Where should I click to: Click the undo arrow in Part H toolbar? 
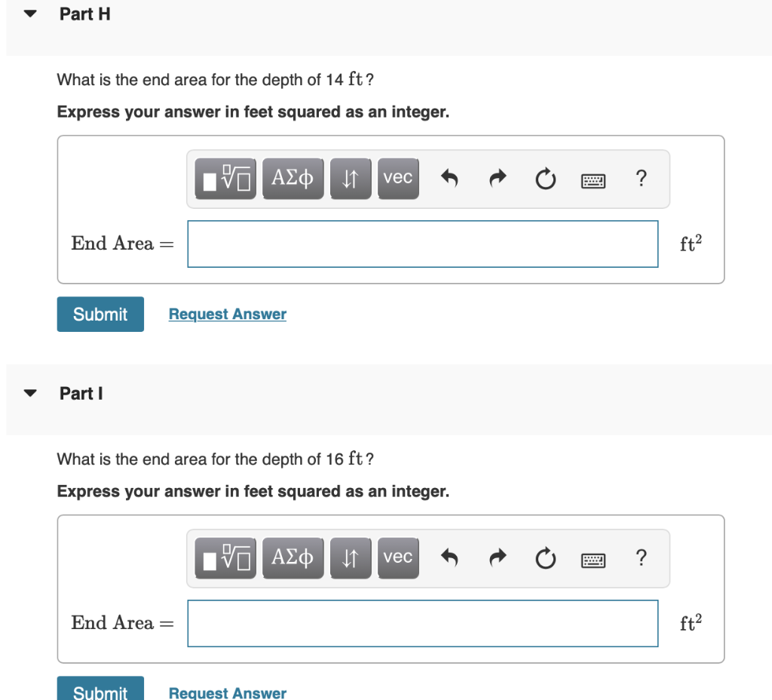pos(450,179)
